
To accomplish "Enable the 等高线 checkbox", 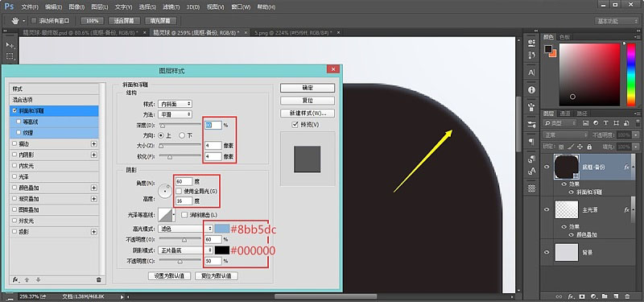I will [x=19, y=122].
